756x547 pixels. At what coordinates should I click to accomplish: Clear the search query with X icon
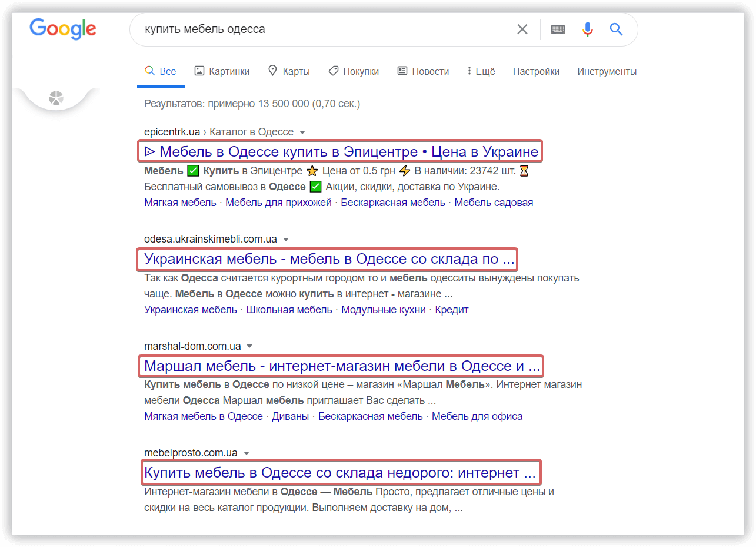522,29
